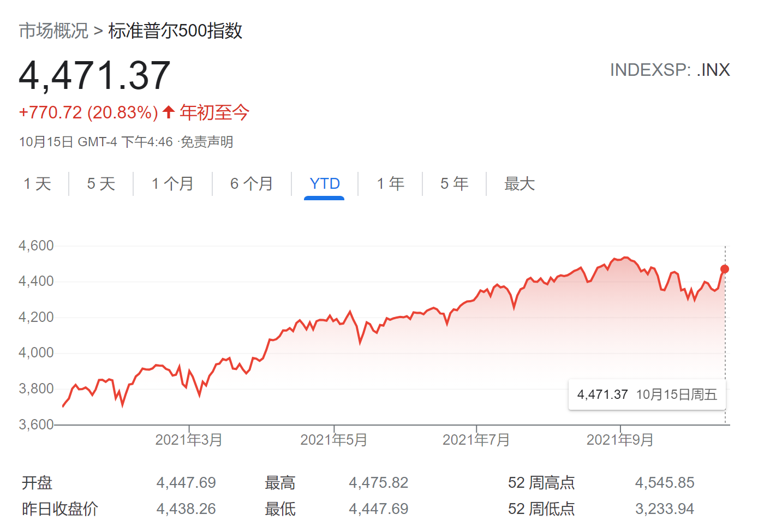Click the 4,000 y-axis label

[36, 352]
